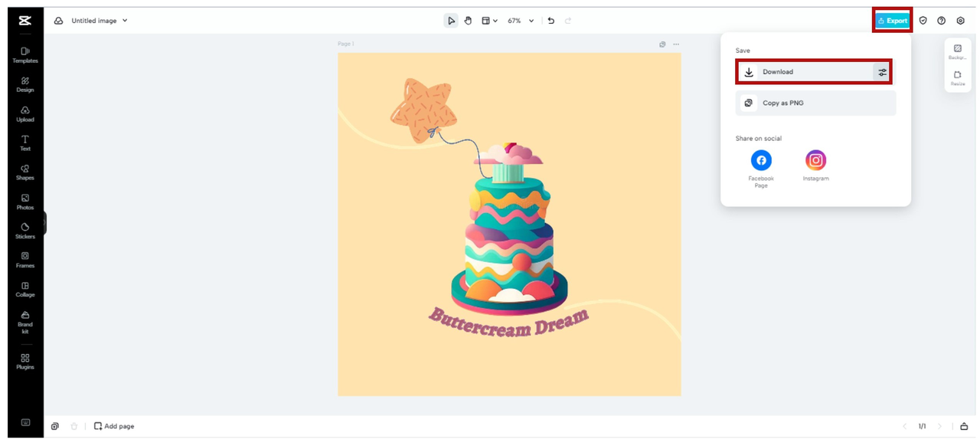The image size is (980, 446).
Task: Click the Page 1 label
Action: tap(346, 44)
